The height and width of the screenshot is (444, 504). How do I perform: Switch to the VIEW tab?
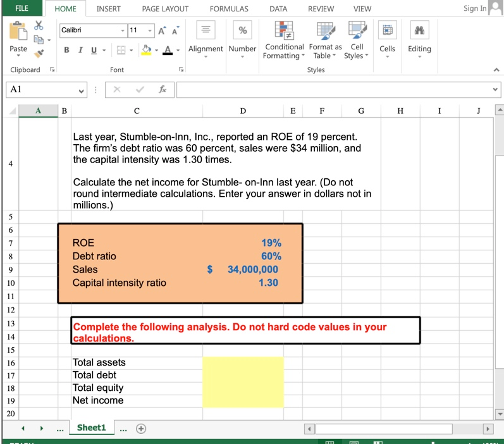[x=362, y=9]
